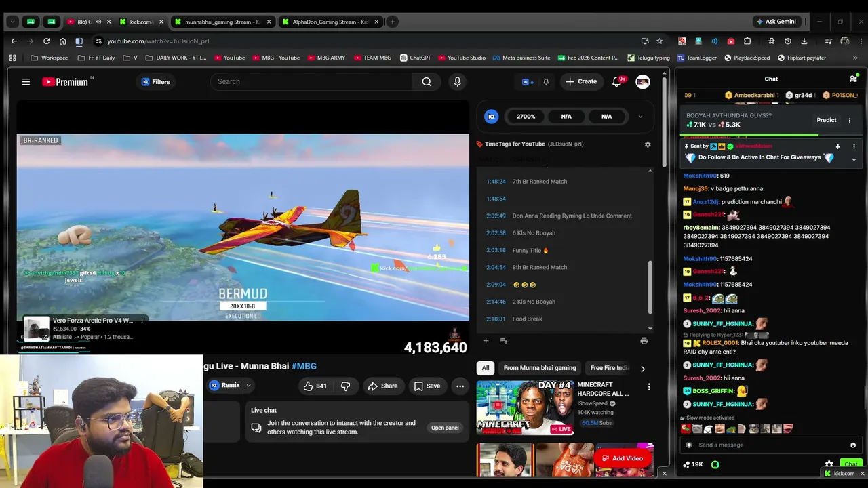868x488 pixels.
Task: Open the browser tab search dropdown
Action: [x=12, y=22]
